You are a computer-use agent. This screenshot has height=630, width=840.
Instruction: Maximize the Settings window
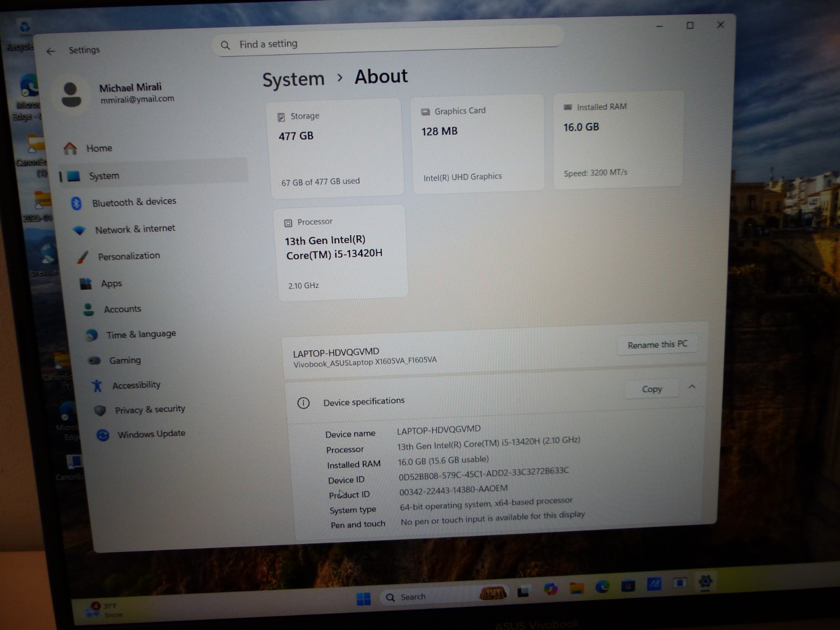690,25
